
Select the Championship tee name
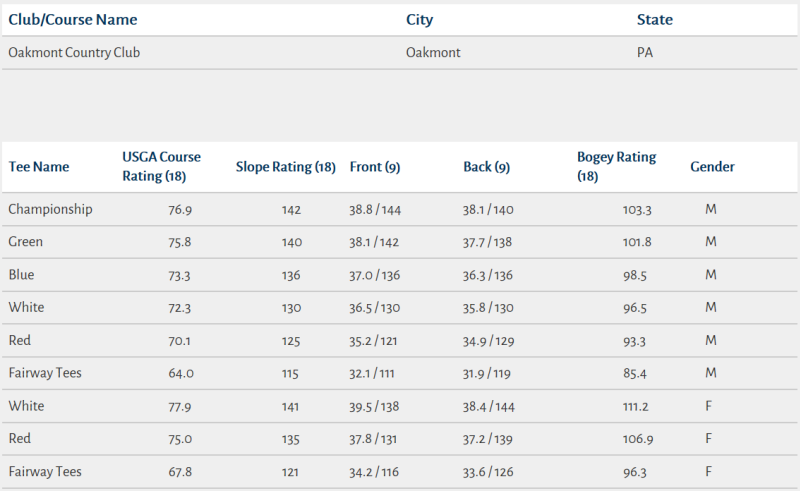pos(51,209)
